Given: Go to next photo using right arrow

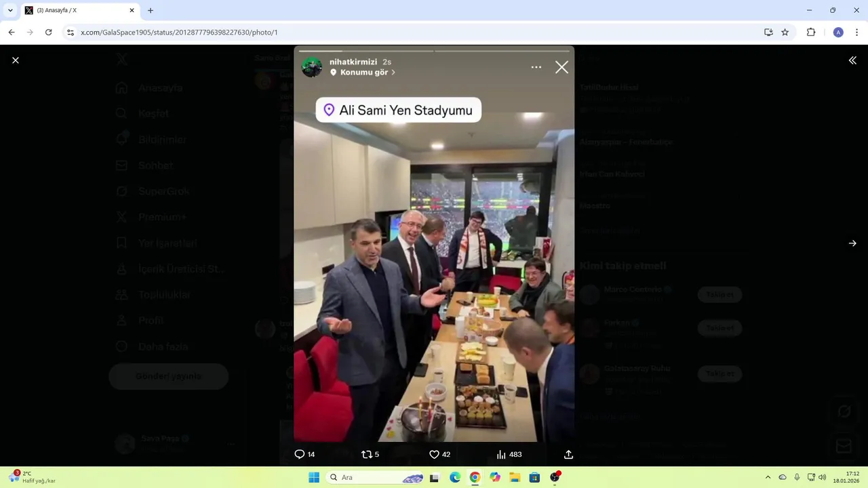Looking at the screenshot, I should click(852, 243).
